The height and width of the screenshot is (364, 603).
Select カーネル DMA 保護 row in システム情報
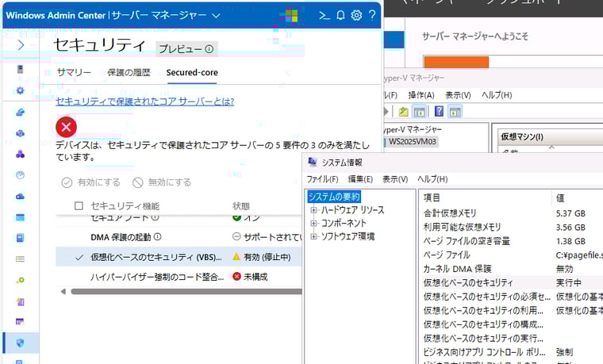(x=513, y=269)
